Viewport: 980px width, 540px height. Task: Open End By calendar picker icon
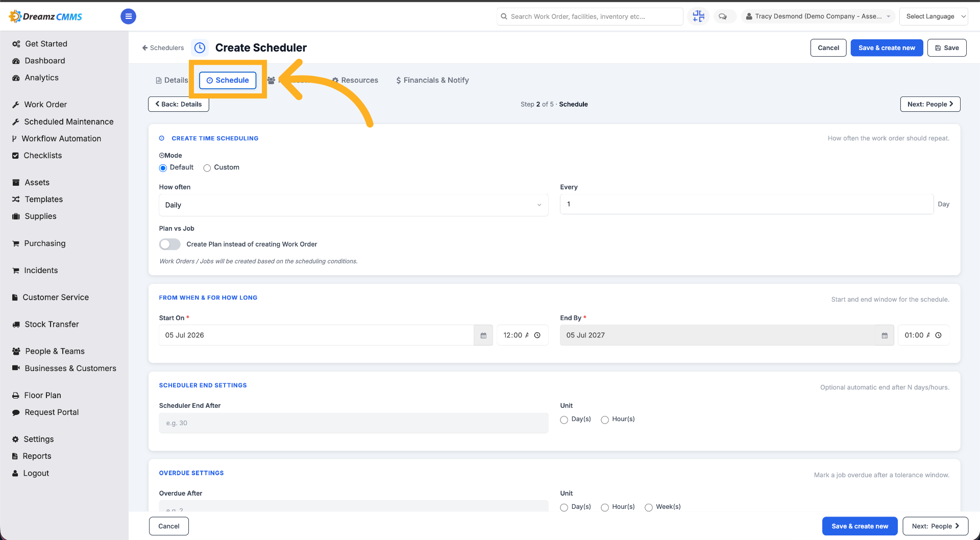885,335
